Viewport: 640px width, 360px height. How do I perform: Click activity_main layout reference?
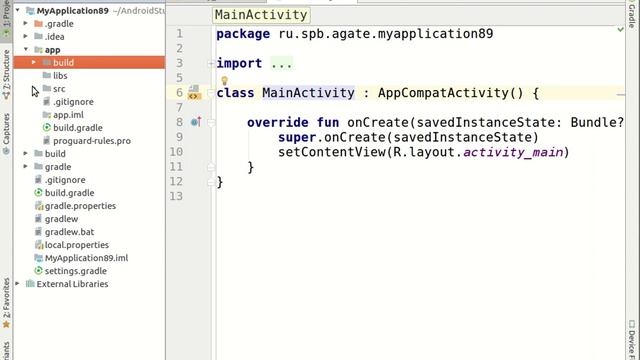(513, 152)
